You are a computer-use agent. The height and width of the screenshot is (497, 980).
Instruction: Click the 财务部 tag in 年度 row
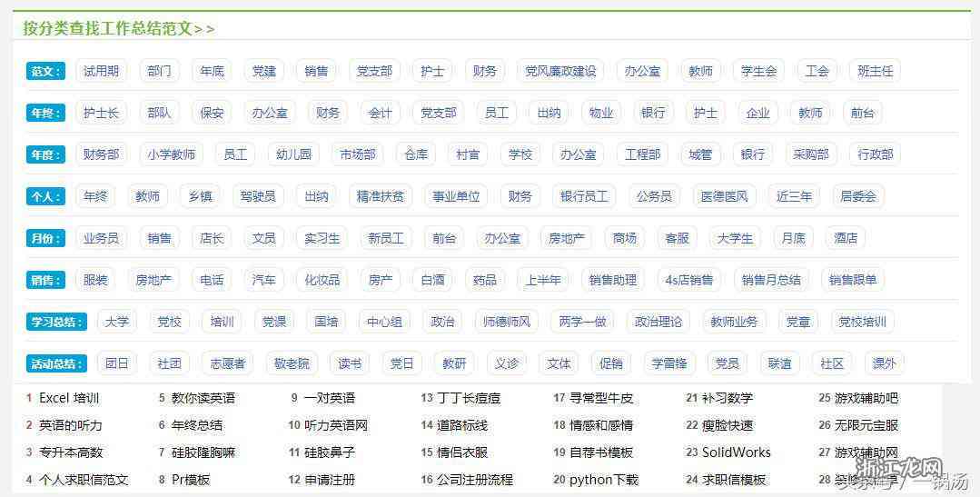101,154
